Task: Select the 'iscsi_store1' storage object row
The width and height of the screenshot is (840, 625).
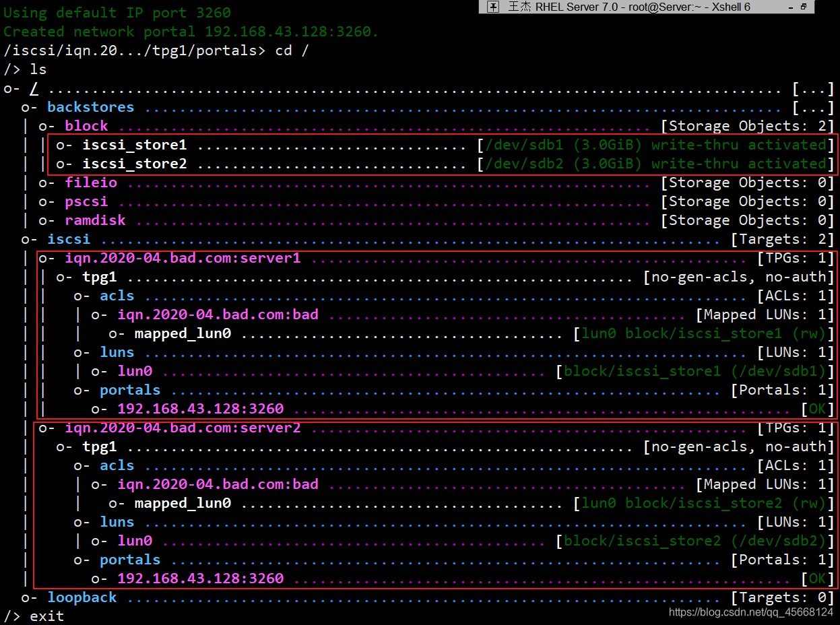Action: click(445, 144)
